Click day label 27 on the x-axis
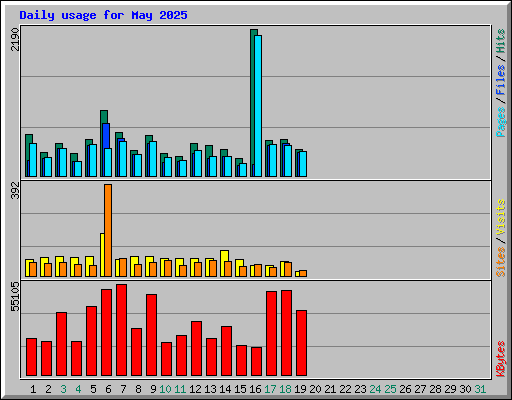The image size is (512, 400). click(x=420, y=389)
